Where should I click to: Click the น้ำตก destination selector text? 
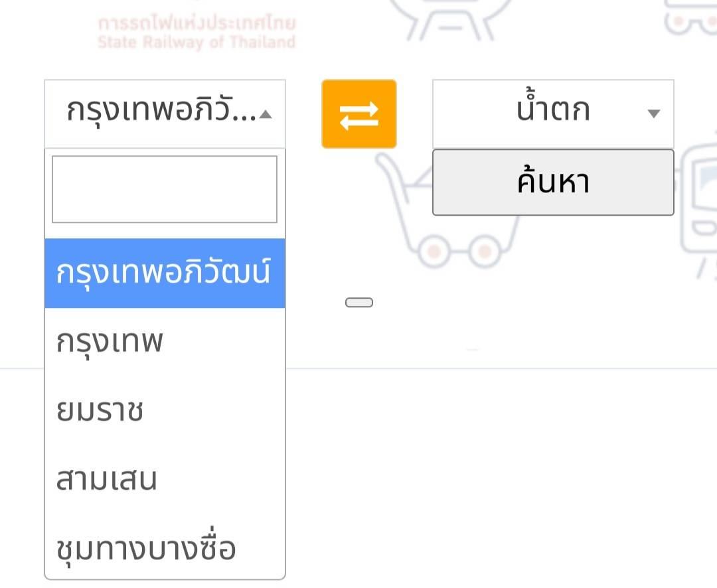point(553,110)
